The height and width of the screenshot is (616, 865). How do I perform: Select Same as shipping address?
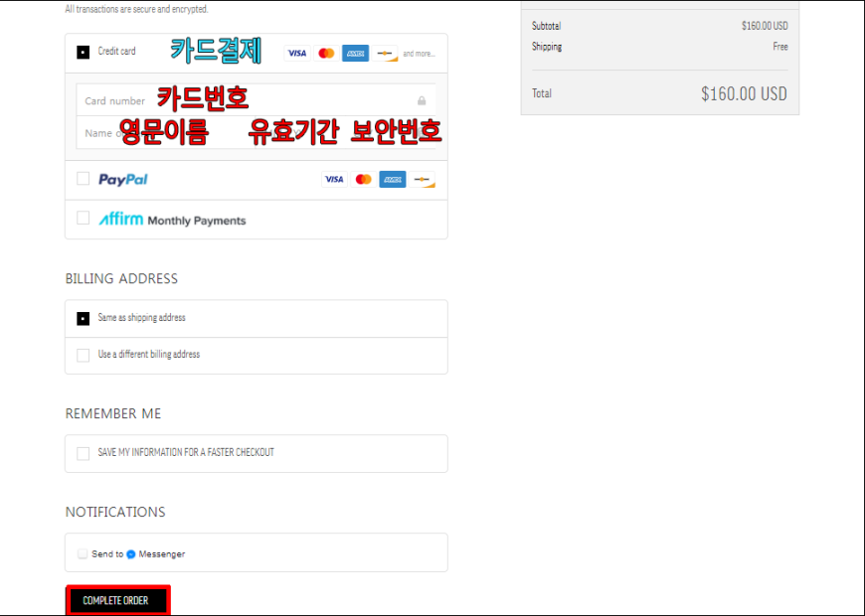(x=83, y=318)
